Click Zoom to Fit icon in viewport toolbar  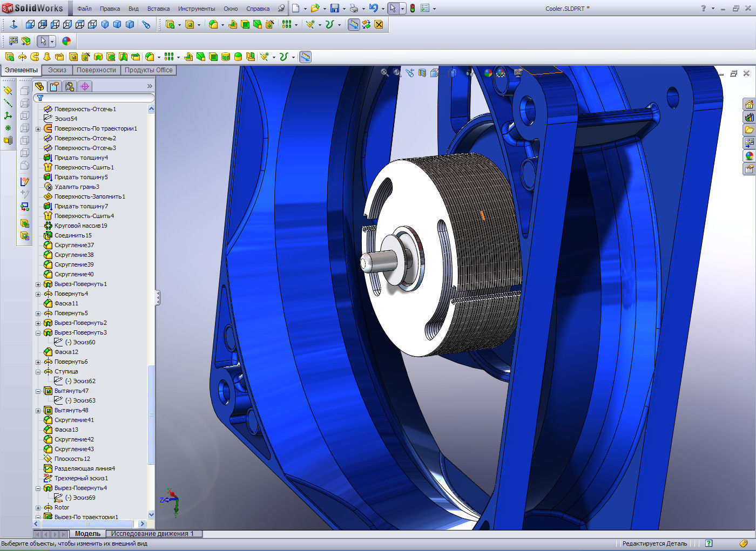tap(385, 72)
